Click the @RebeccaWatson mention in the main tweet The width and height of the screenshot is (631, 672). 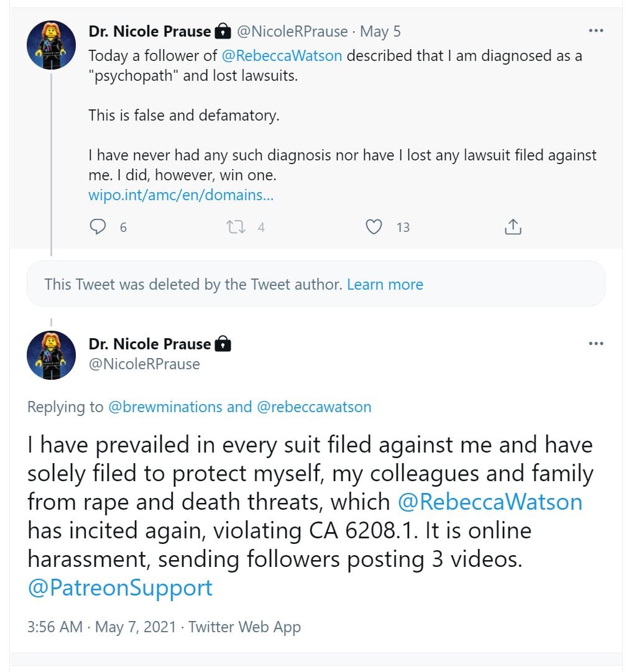489,502
